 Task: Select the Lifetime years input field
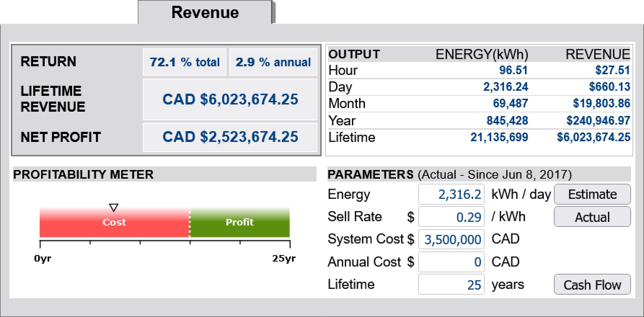coord(451,285)
